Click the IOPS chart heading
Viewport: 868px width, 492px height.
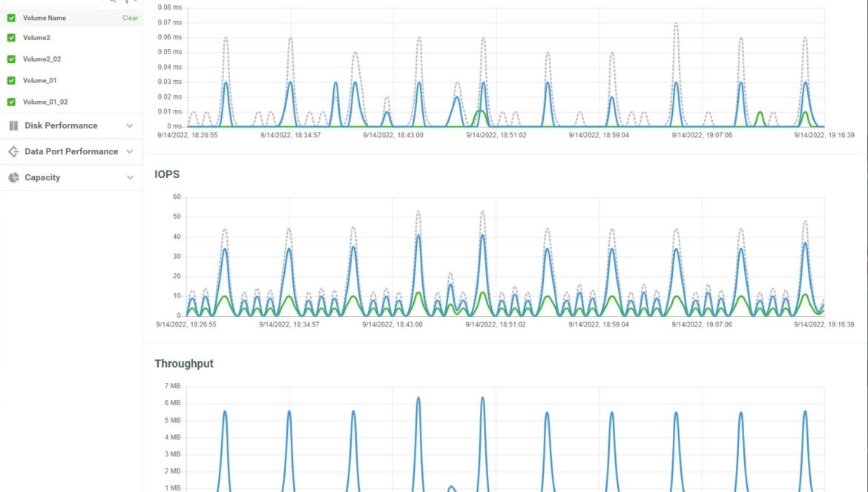pyautogui.click(x=167, y=174)
